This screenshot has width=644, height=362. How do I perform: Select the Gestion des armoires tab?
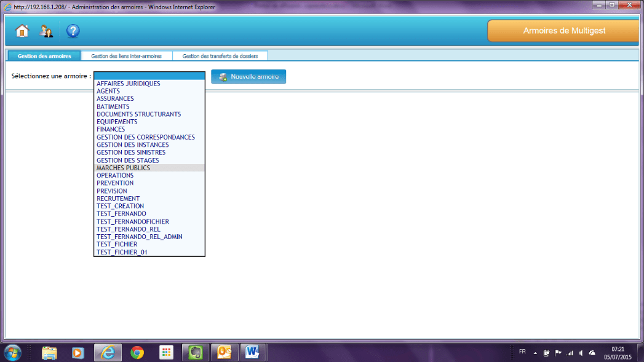click(x=44, y=56)
